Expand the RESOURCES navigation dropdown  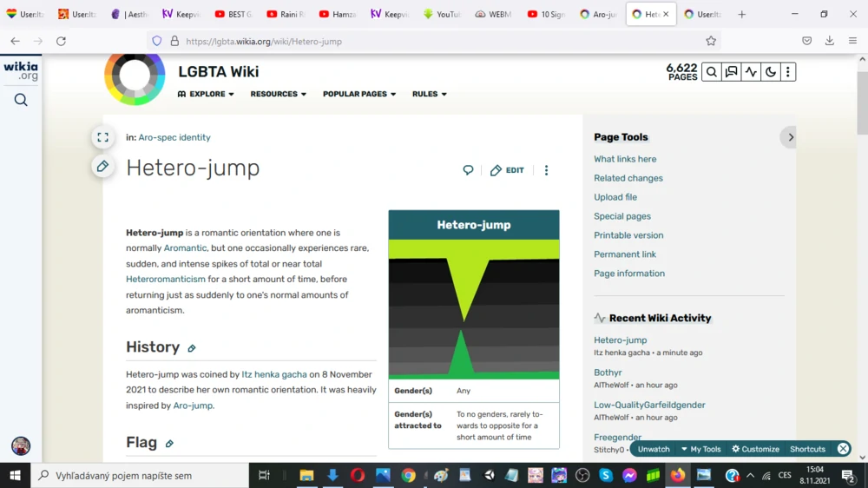(x=279, y=94)
